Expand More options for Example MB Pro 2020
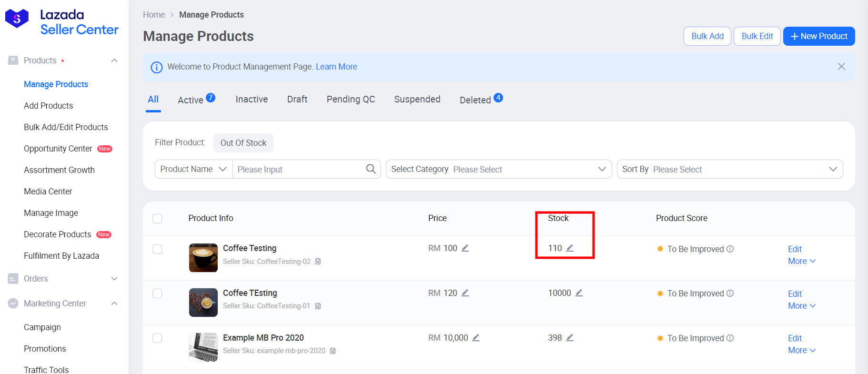The image size is (868, 374). (x=802, y=350)
